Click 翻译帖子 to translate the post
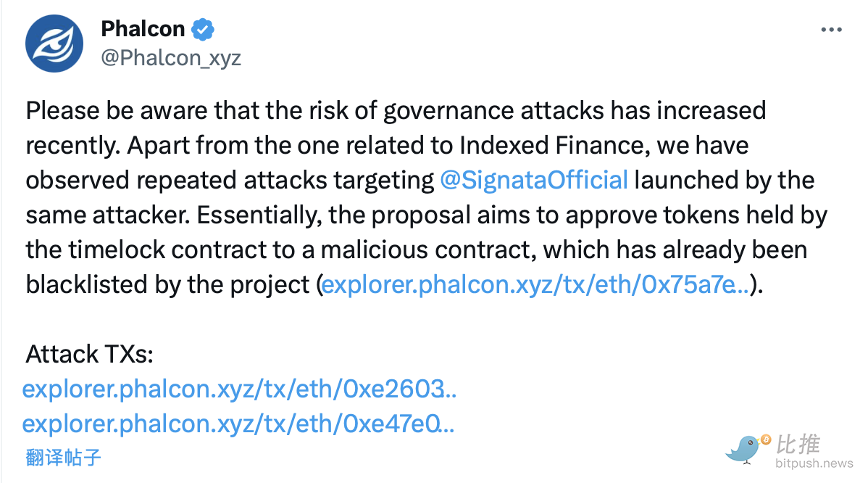The image size is (868, 483). point(63,457)
